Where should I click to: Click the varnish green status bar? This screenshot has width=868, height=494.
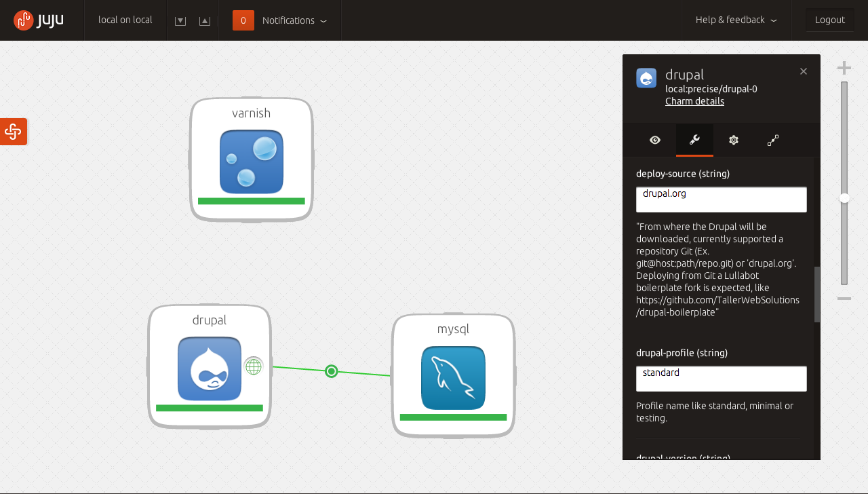[x=252, y=201]
